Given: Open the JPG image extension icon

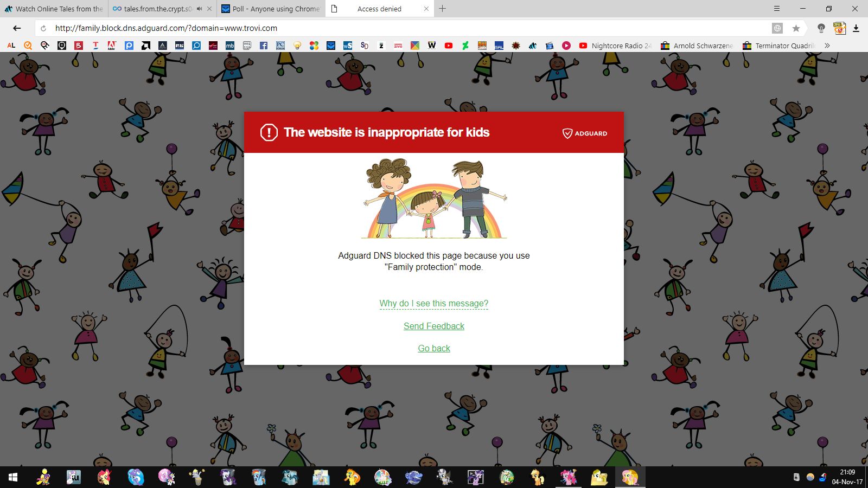Looking at the screenshot, I should 839,28.
